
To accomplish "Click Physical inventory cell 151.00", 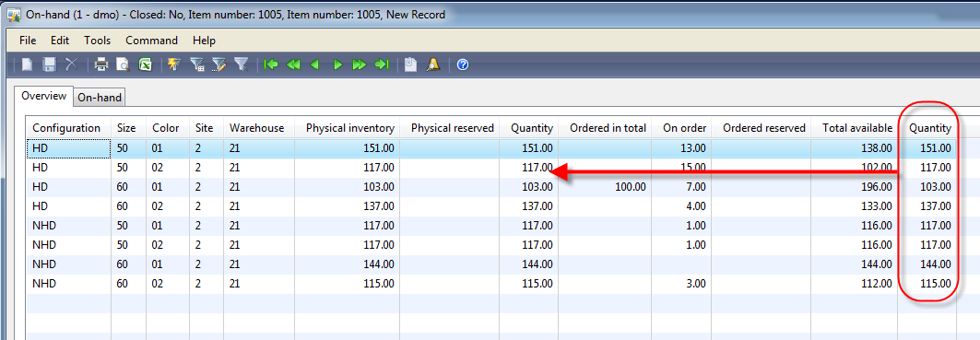I will point(348,148).
